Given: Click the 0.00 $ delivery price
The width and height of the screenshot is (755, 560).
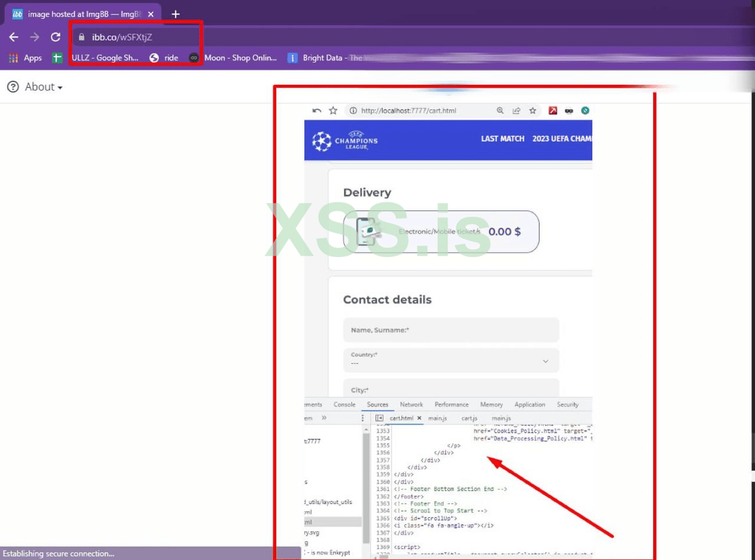Looking at the screenshot, I should pyautogui.click(x=504, y=232).
